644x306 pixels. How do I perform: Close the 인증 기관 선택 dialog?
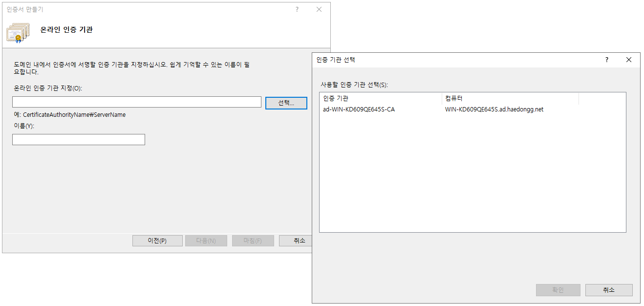[x=629, y=60]
